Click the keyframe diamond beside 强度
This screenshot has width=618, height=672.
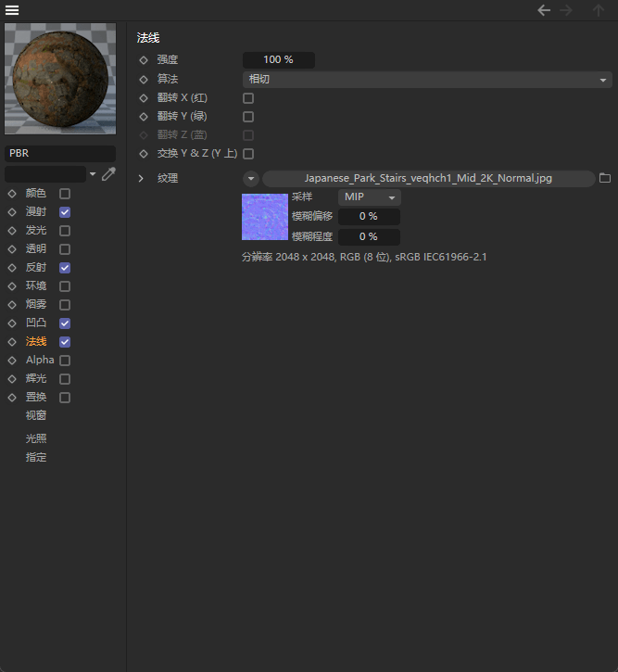tap(144, 60)
